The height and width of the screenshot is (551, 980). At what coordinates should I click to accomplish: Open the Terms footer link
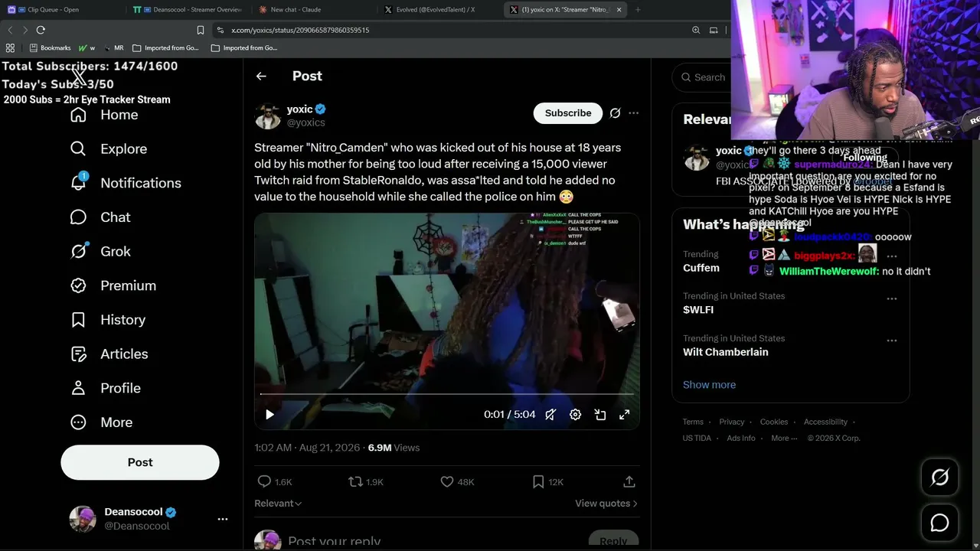point(693,422)
